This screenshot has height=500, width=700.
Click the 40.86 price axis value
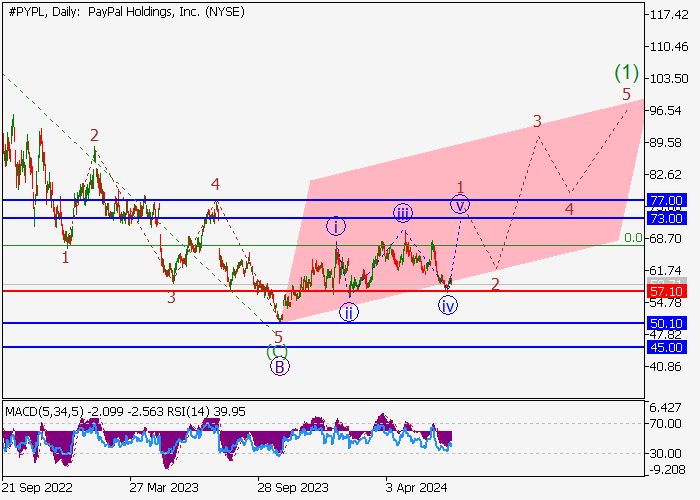coord(666,367)
